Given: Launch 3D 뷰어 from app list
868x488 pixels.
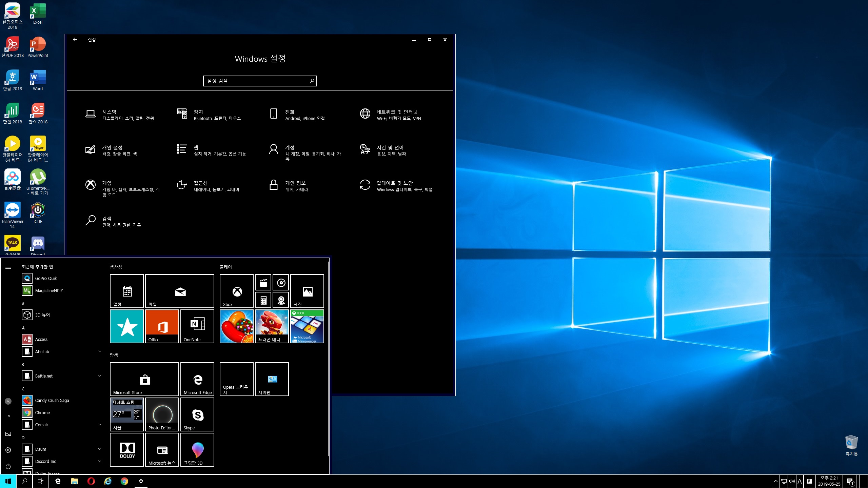Looking at the screenshot, I should click(x=62, y=315).
